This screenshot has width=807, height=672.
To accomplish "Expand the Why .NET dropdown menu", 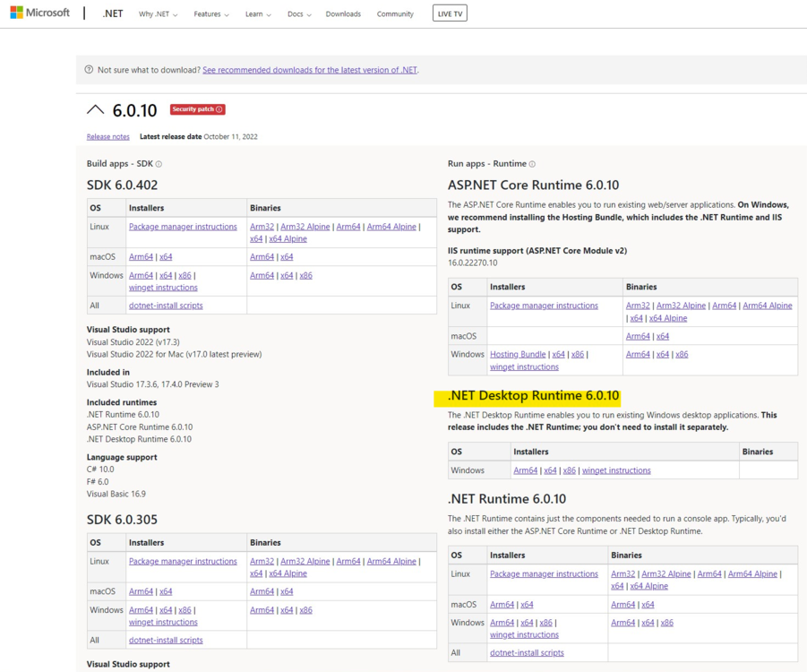I will pyautogui.click(x=158, y=14).
